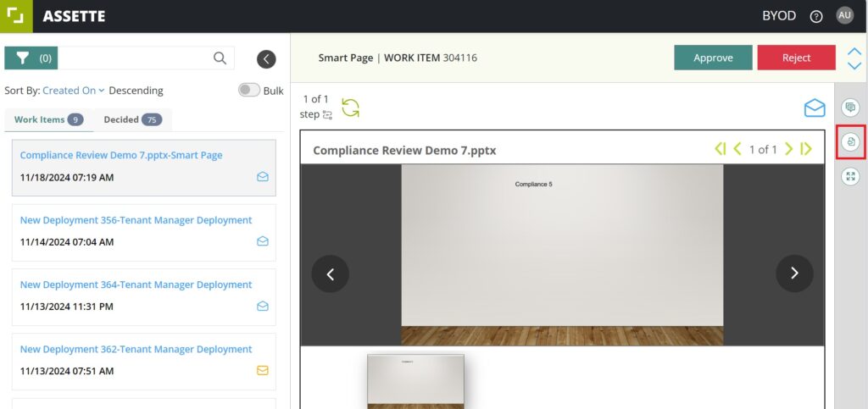Click the WORK ITEM 304116 label
This screenshot has width=868, height=409.
pos(431,58)
